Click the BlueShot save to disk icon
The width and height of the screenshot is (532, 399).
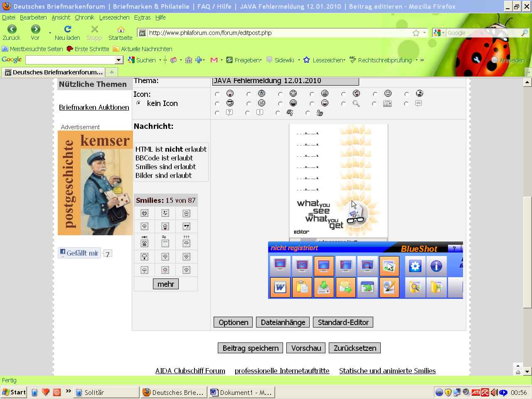pyautogui.click(x=324, y=288)
